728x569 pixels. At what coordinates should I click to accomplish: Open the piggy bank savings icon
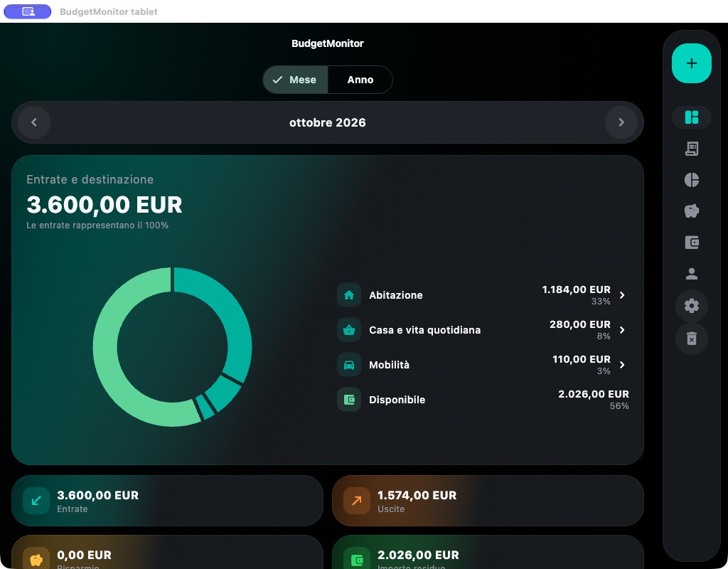[x=691, y=211]
